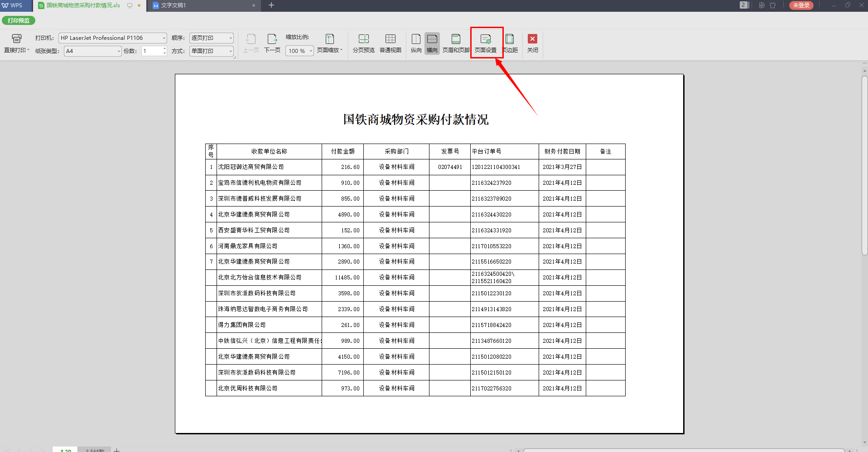868x452 pixels.
Task: Click the direct print (直接打印) printer icon
Action: [17, 39]
